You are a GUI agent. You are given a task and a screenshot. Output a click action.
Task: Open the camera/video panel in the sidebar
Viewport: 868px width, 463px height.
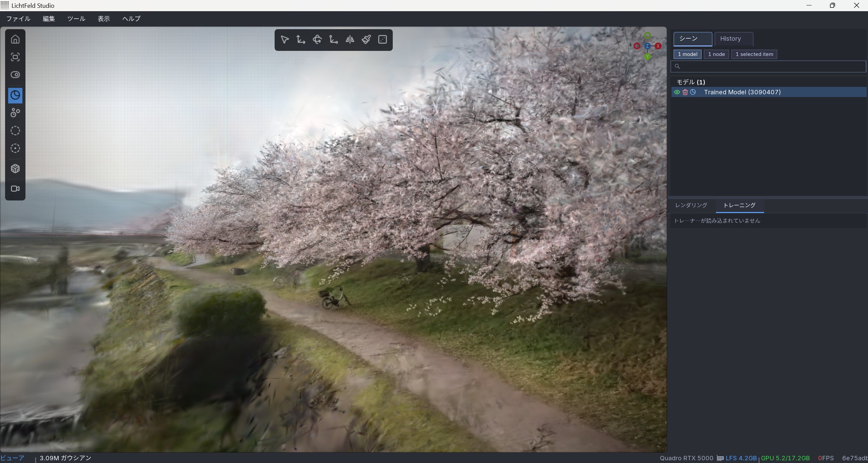click(15, 189)
